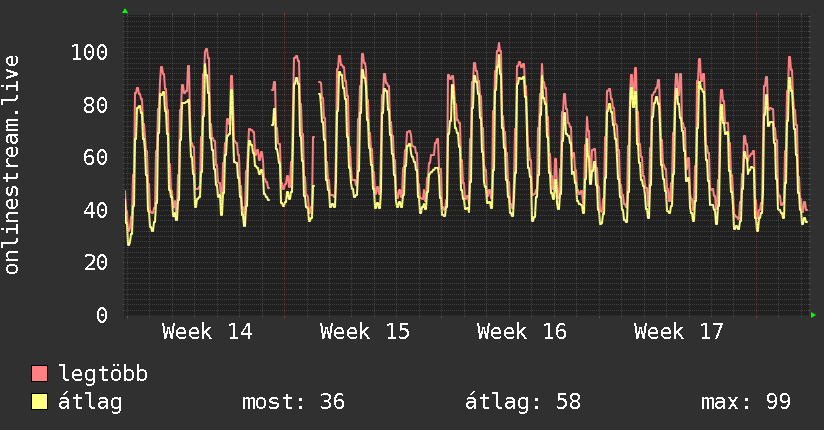Click the 40 y-axis label

point(96,210)
